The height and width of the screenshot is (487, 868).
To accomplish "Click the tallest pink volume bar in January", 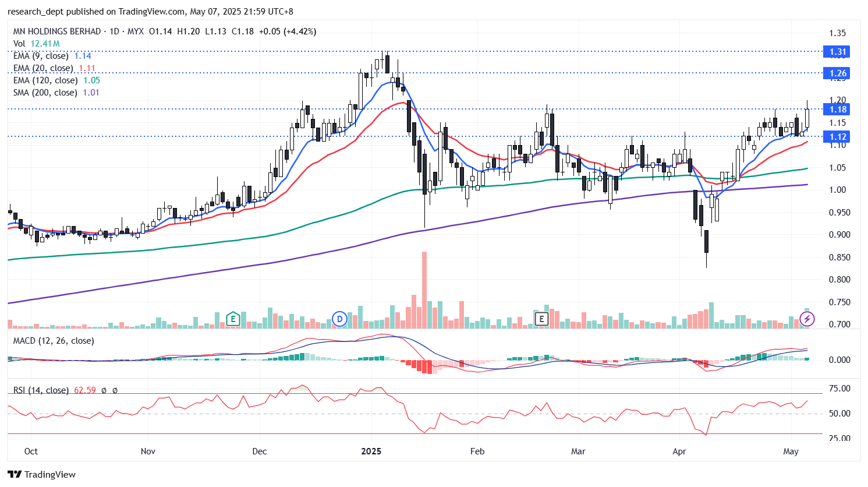I will coord(424,290).
